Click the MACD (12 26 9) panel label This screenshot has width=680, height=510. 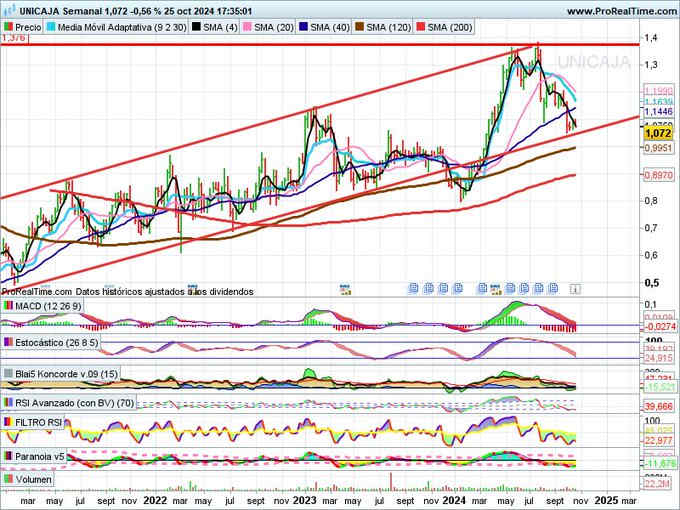coord(48,306)
